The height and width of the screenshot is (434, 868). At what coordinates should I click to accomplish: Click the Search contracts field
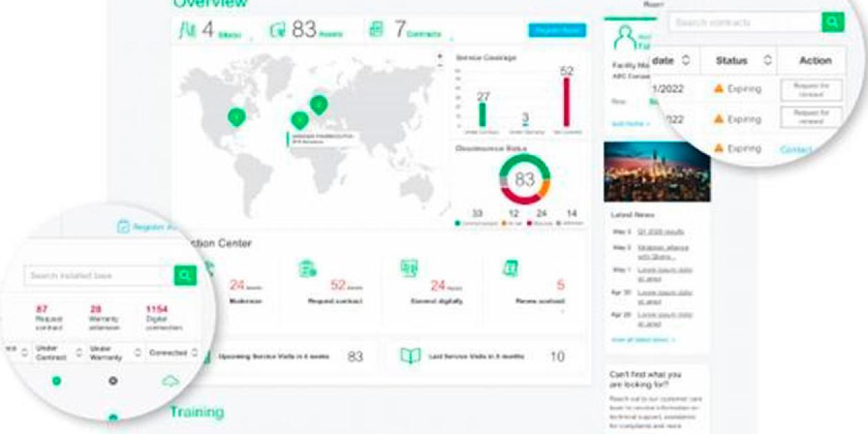tap(745, 22)
